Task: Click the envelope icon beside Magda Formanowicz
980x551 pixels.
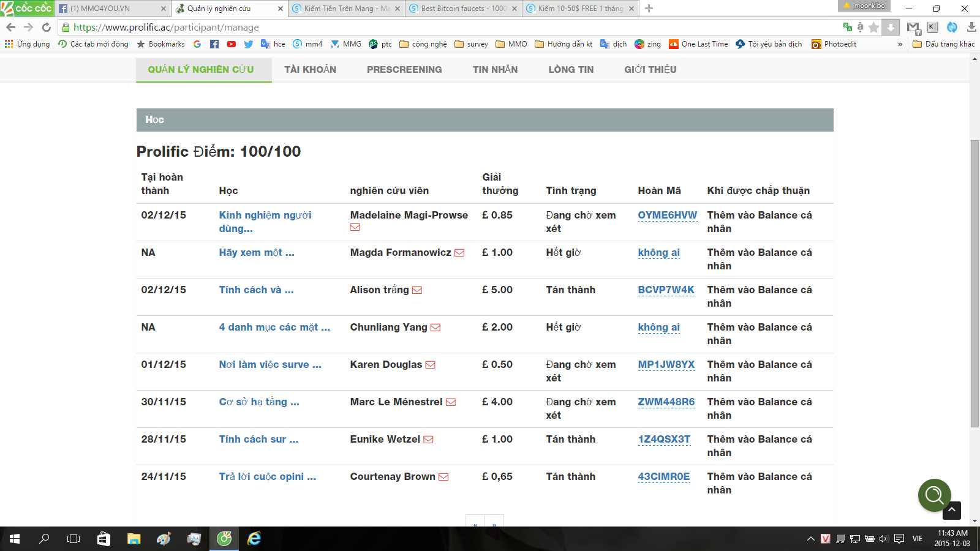Action: [459, 253]
